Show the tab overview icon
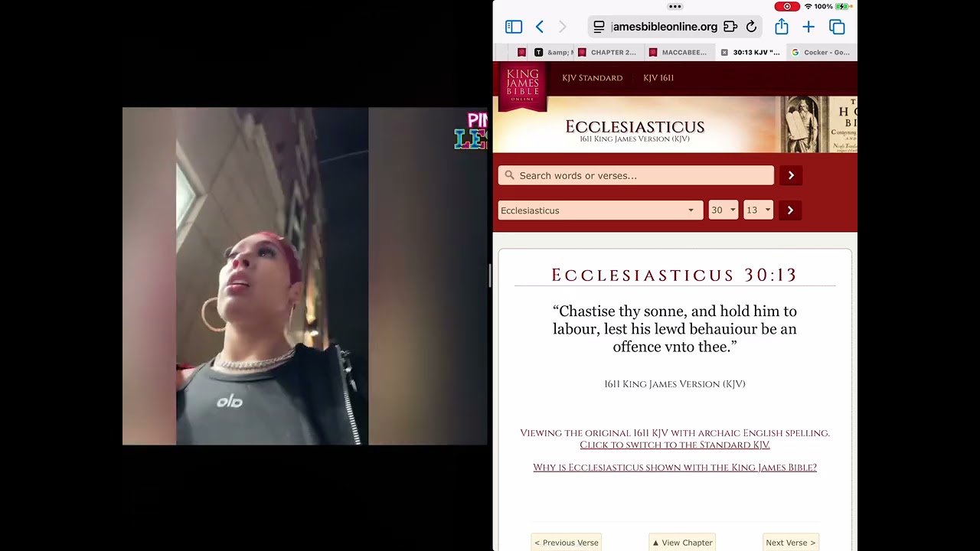Screen dimensions: 980x551 (837, 27)
